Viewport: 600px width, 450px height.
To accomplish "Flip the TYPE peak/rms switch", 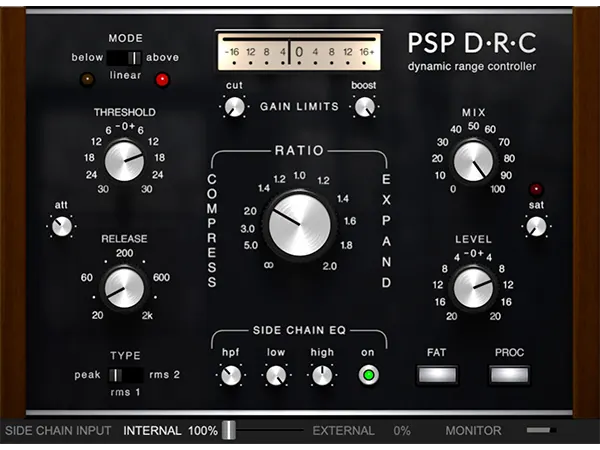I will (126, 375).
